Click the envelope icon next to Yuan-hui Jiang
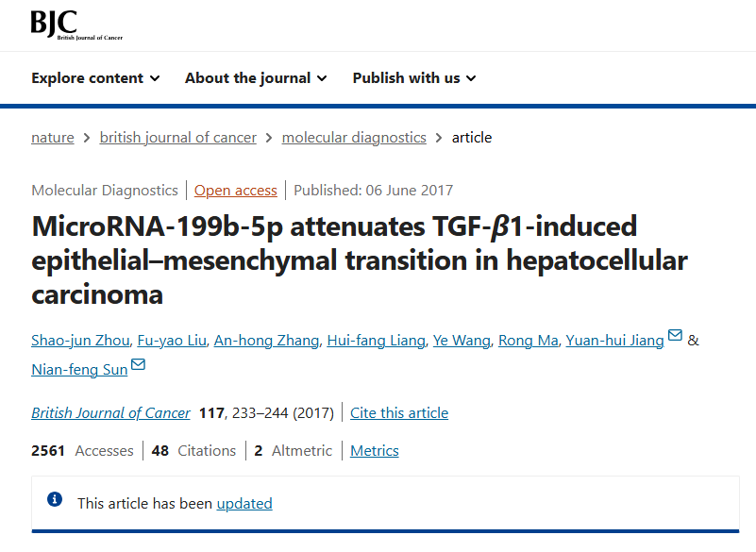 (x=675, y=335)
